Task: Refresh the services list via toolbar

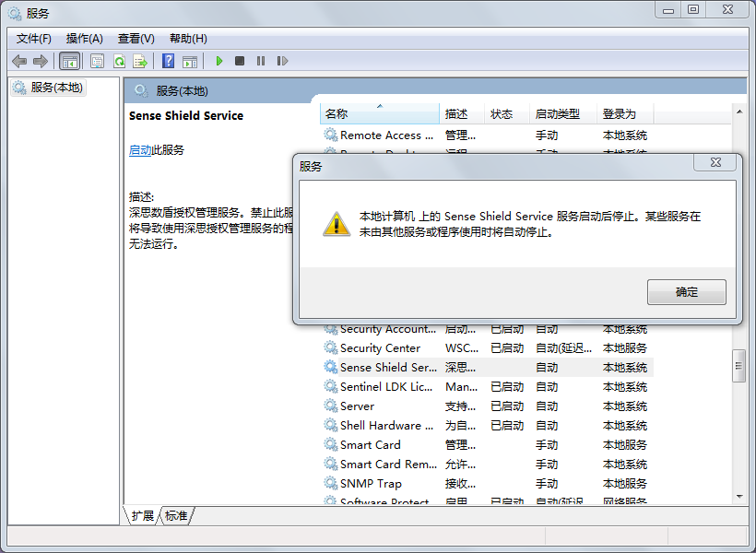Action: click(x=119, y=61)
